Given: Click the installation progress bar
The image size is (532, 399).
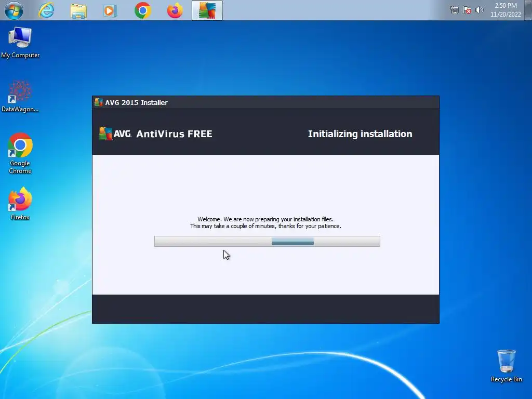Looking at the screenshot, I should tap(267, 241).
